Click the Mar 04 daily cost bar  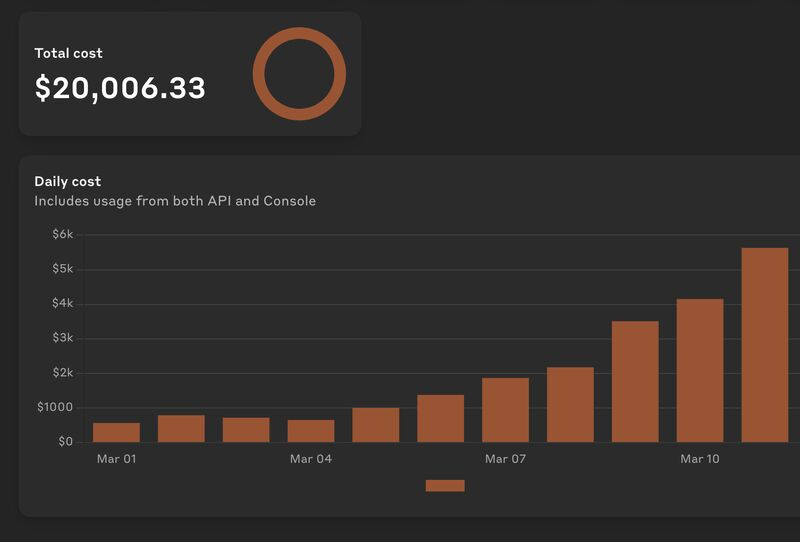pyautogui.click(x=311, y=431)
